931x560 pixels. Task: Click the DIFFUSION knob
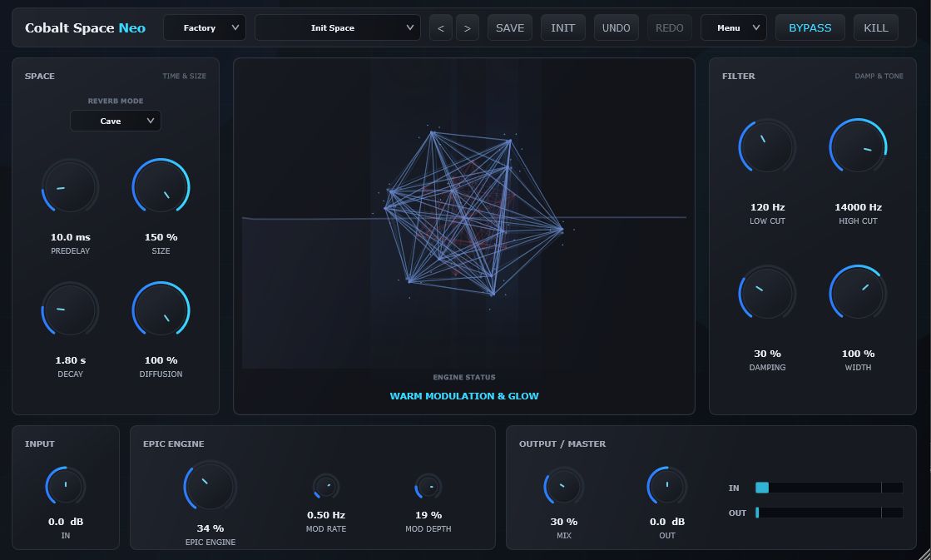point(161,310)
